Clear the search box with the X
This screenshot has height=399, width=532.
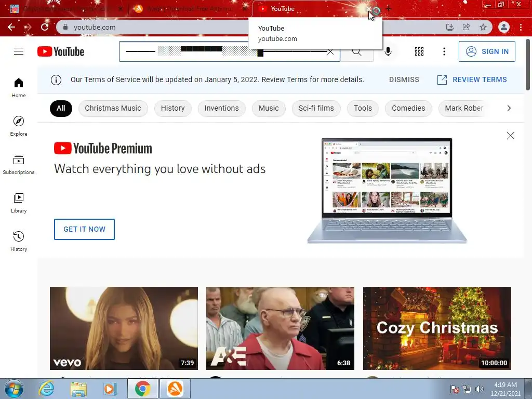pos(330,51)
